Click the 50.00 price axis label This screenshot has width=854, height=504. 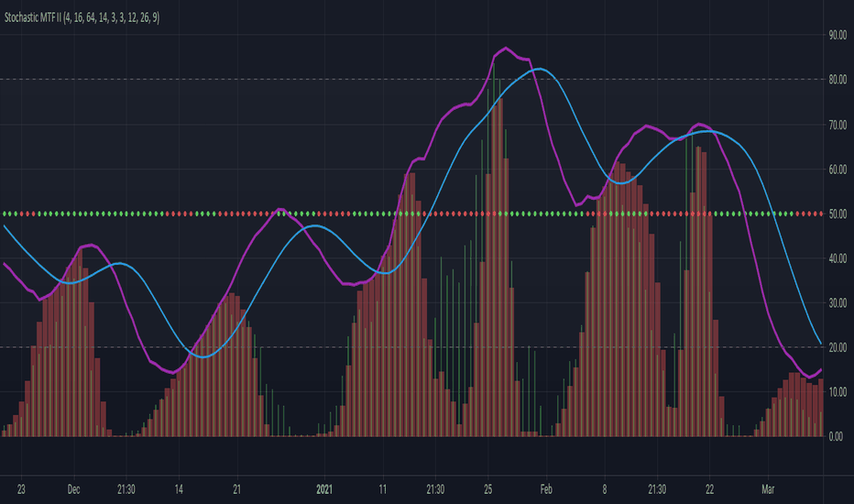838,214
